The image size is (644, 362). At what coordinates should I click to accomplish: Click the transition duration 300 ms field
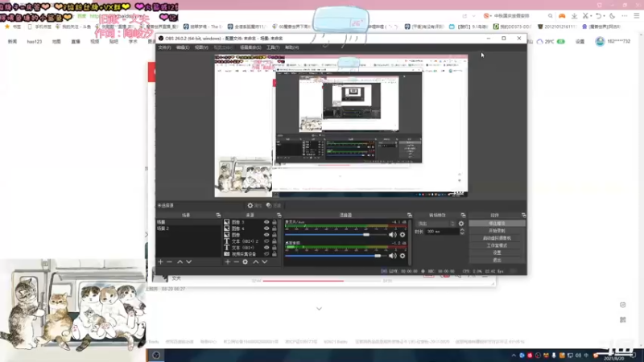click(x=442, y=232)
